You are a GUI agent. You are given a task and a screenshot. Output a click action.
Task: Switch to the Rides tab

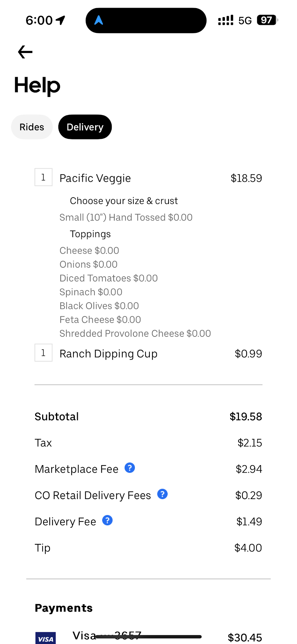[32, 127]
